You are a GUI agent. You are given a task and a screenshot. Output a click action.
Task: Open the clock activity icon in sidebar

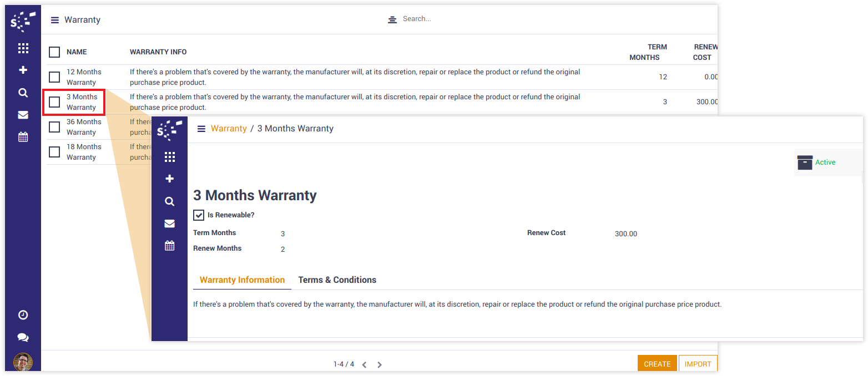pos(23,315)
